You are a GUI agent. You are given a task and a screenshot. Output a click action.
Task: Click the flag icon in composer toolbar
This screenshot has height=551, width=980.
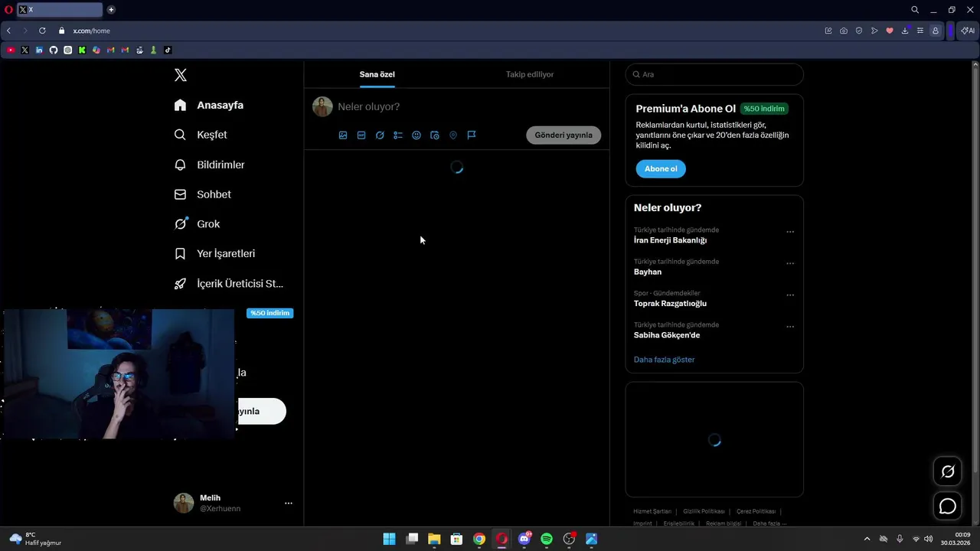point(472,135)
